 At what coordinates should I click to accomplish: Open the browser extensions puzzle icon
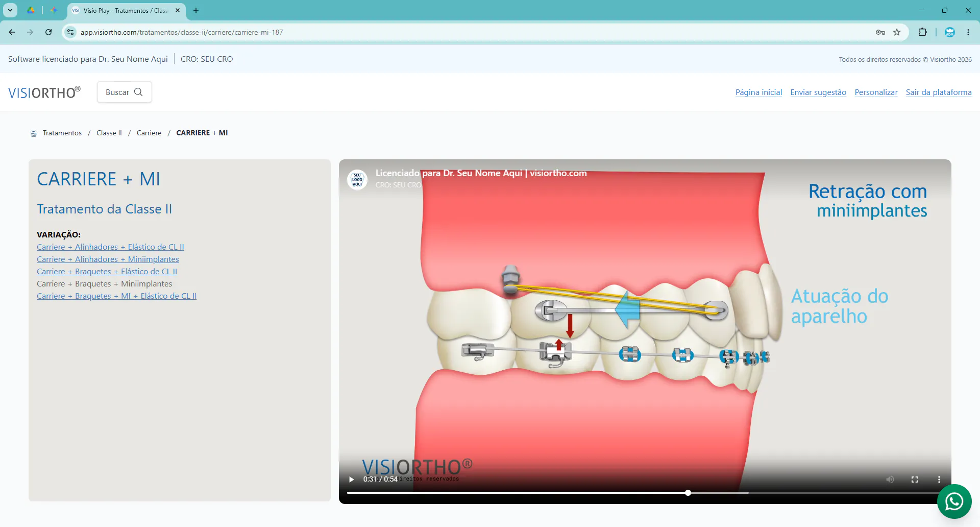[922, 32]
